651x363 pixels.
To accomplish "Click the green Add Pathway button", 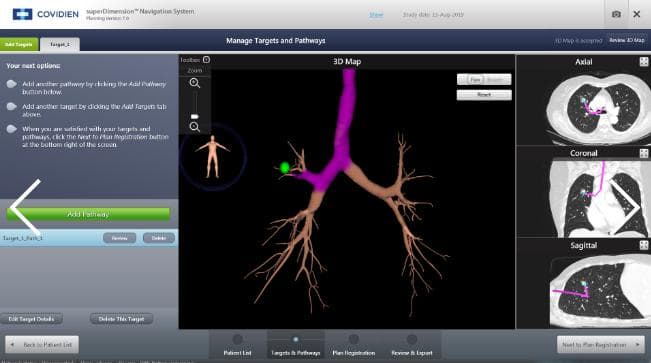I will [88, 214].
